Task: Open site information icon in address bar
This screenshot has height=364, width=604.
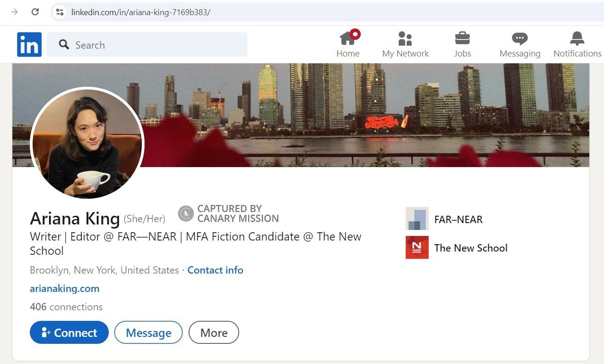Action: click(x=60, y=12)
